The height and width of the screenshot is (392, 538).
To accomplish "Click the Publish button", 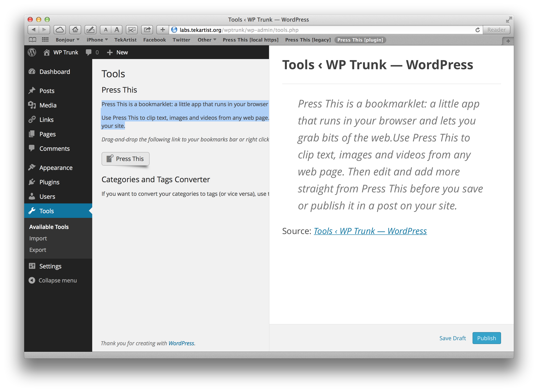I will point(486,338).
